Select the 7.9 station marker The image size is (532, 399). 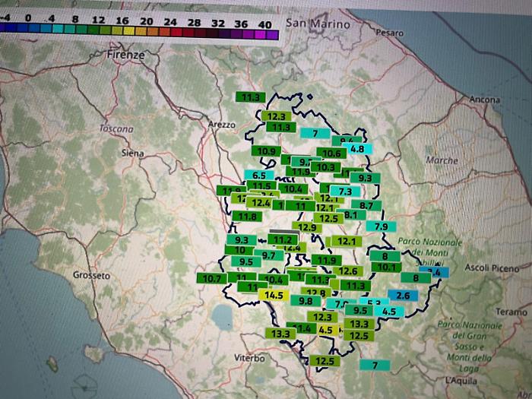(x=381, y=226)
